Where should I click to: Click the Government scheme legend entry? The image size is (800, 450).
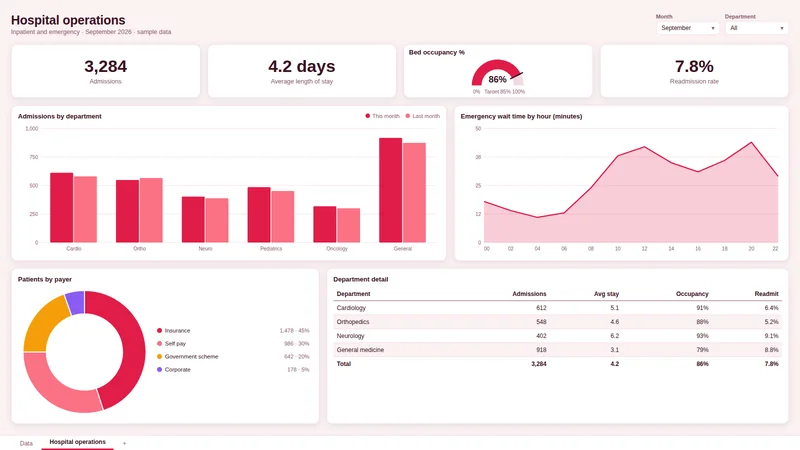(187, 357)
